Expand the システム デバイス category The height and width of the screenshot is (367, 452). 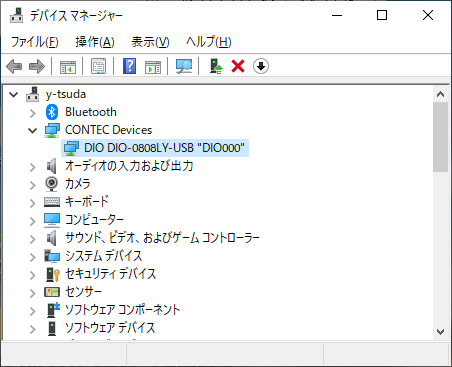click(33, 257)
